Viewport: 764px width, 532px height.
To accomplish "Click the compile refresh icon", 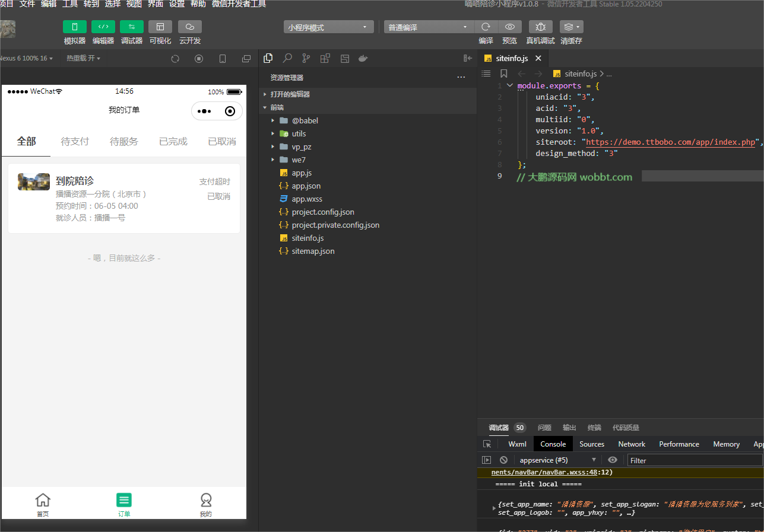I will [486, 27].
